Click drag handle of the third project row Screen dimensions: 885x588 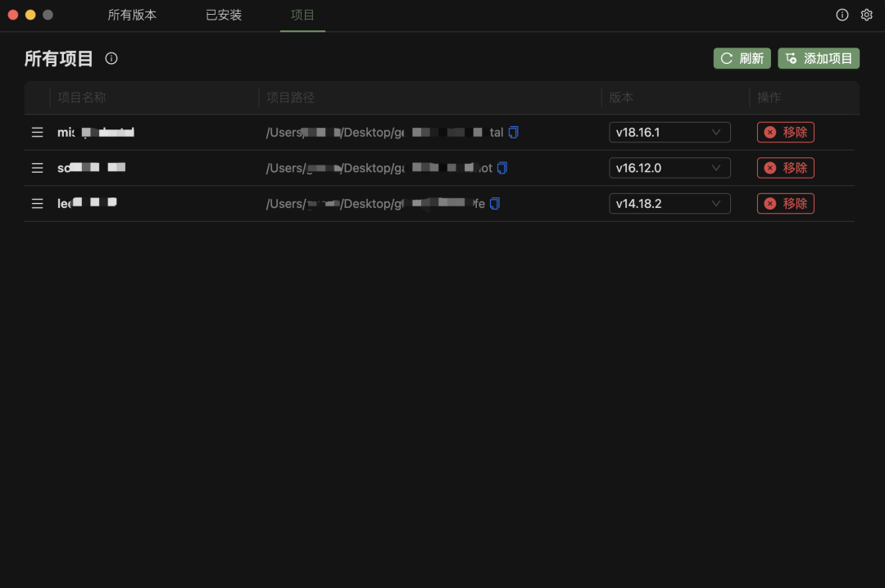click(37, 204)
